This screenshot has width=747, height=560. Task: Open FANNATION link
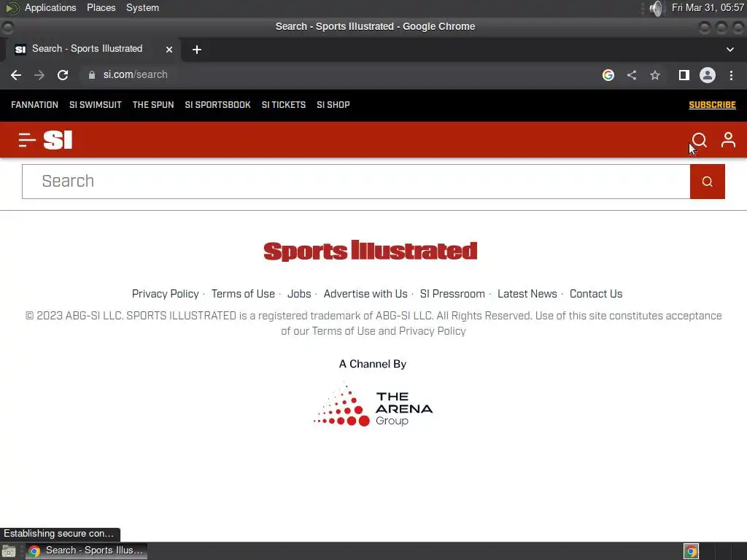click(x=35, y=105)
